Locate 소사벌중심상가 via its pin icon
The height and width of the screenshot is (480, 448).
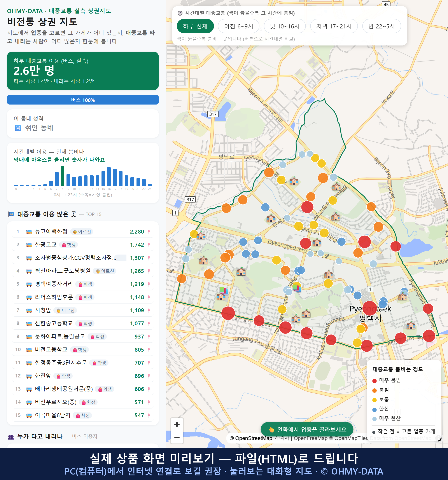pyautogui.click(x=149, y=258)
